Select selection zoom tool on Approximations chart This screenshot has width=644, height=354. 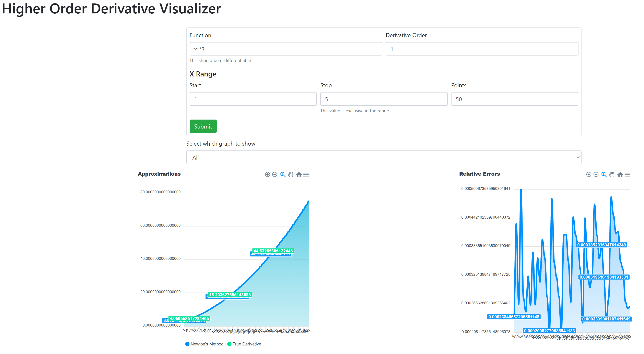click(283, 175)
